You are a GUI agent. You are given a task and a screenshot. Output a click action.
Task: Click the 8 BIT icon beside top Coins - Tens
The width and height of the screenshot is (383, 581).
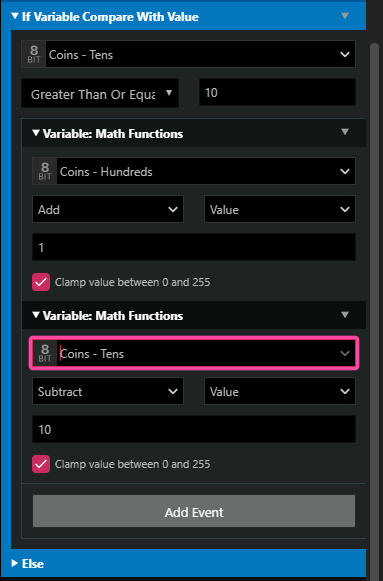pyautogui.click(x=34, y=54)
